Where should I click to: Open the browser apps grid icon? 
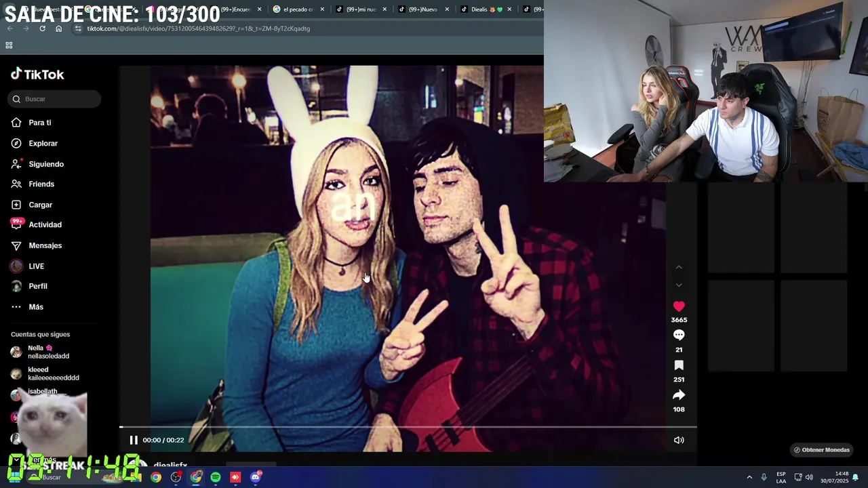click(x=9, y=45)
